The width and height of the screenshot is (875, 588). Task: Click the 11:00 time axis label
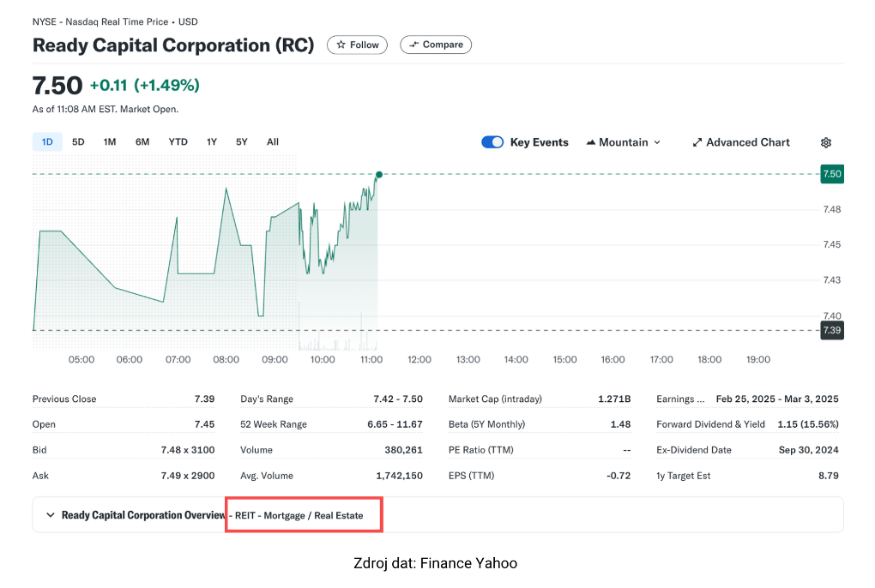tap(371, 359)
